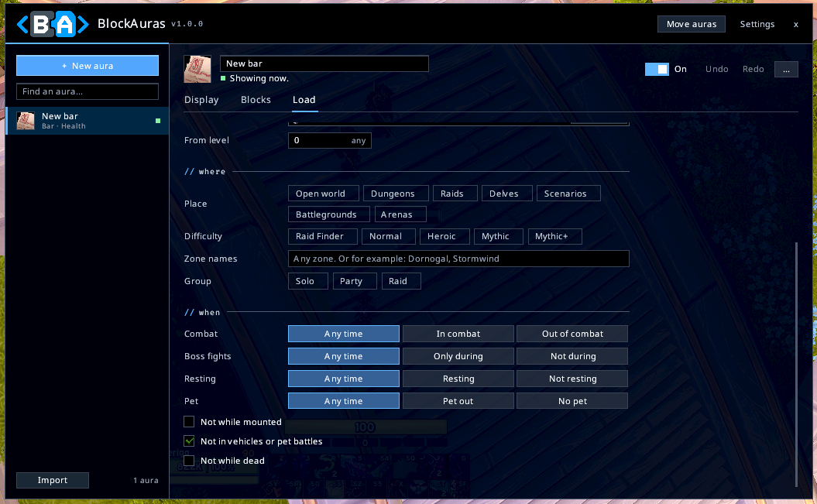Open the Blocks tab
Viewport: 817px width, 504px height.
point(256,99)
